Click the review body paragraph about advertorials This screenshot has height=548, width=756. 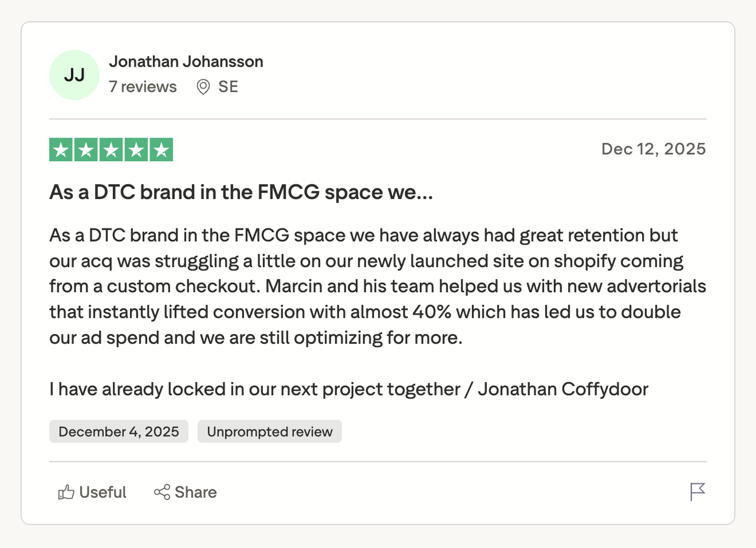pos(377,286)
